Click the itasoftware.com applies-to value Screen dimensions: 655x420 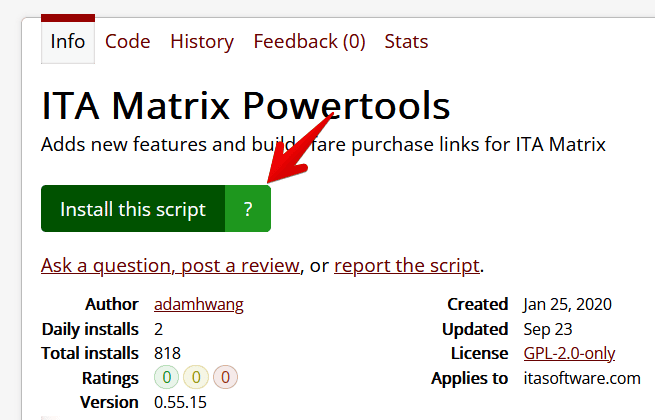[x=581, y=378]
